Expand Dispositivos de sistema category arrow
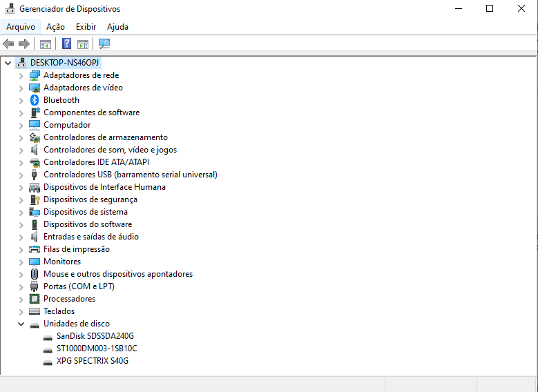Image resolution: width=538 pixels, height=392 pixels. pos(21,212)
